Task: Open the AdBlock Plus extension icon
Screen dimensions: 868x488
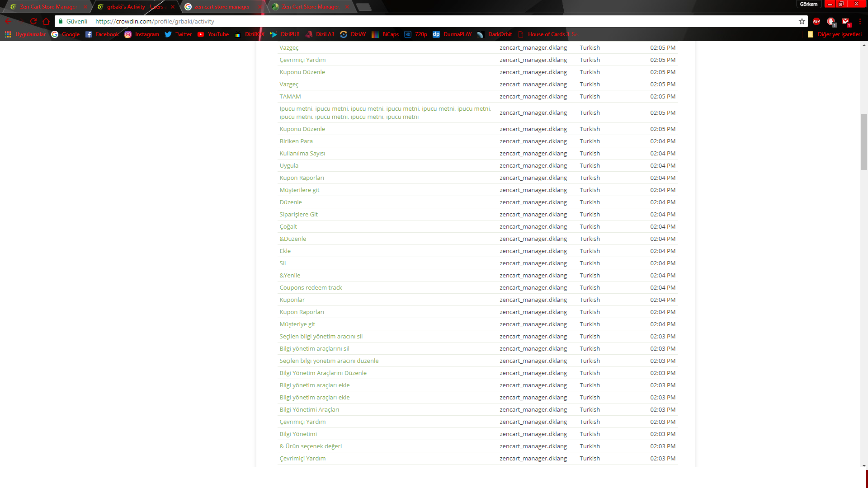Action: point(816,21)
